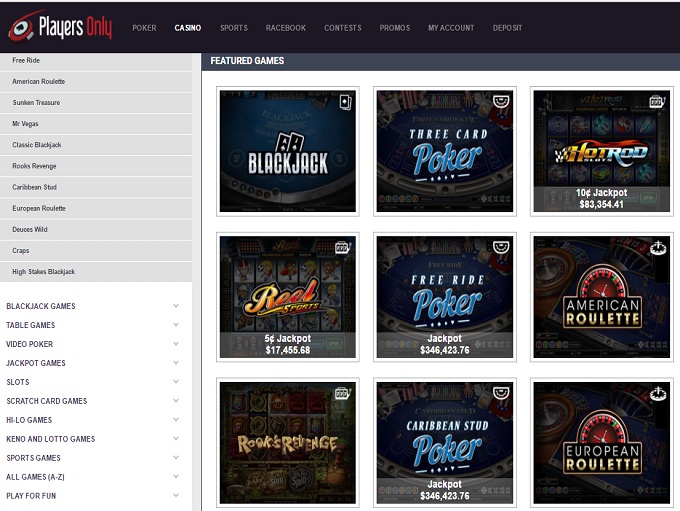The image size is (680, 511).
Task: Go to the Promos page
Action: pos(394,28)
